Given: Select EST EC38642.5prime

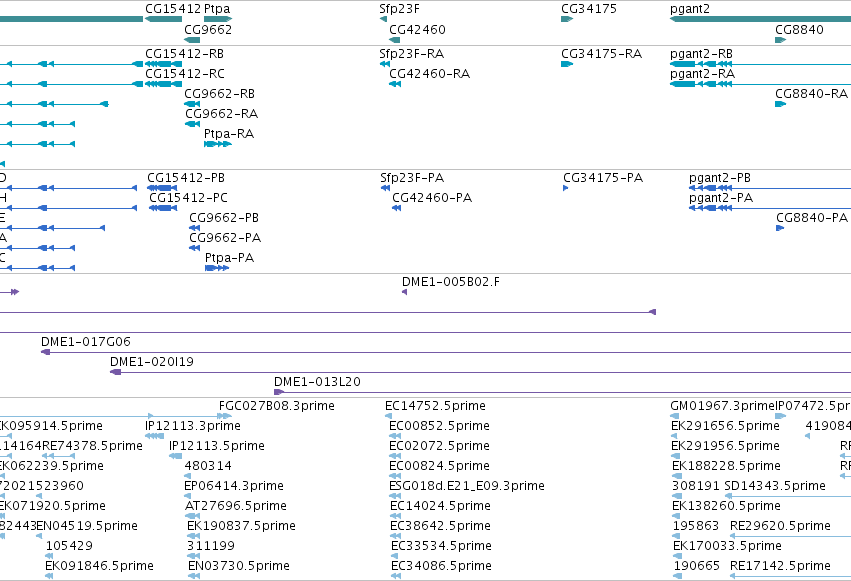Looking at the screenshot, I should pos(440,526).
